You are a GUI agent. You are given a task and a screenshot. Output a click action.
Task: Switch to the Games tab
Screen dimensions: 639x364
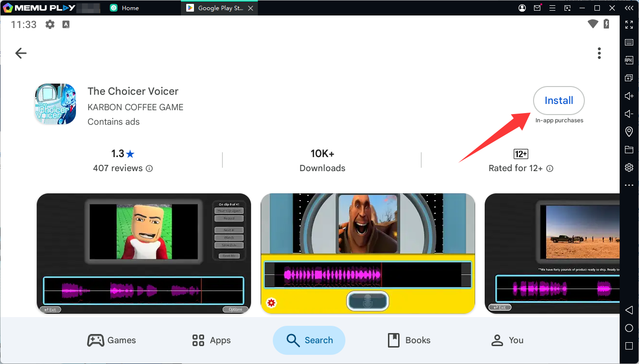(112, 340)
